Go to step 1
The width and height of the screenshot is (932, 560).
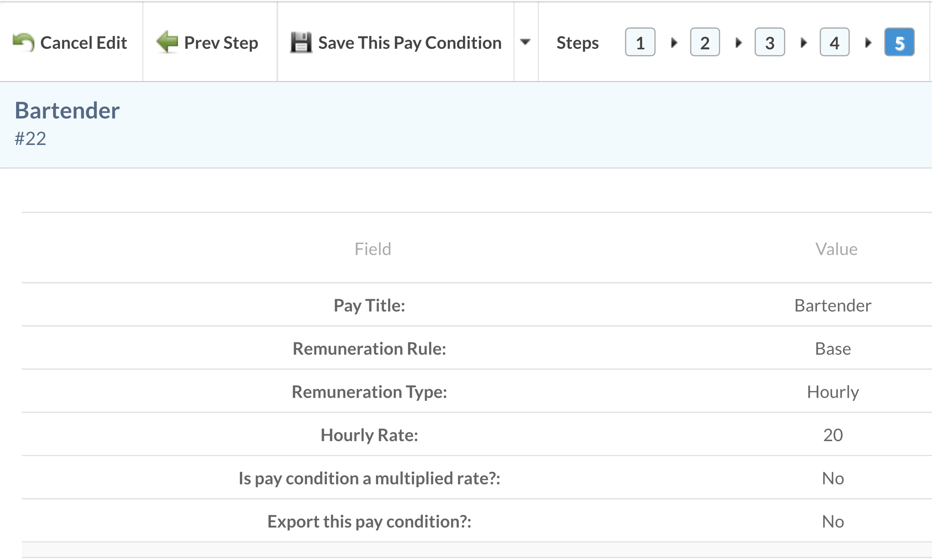click(640, 42)
